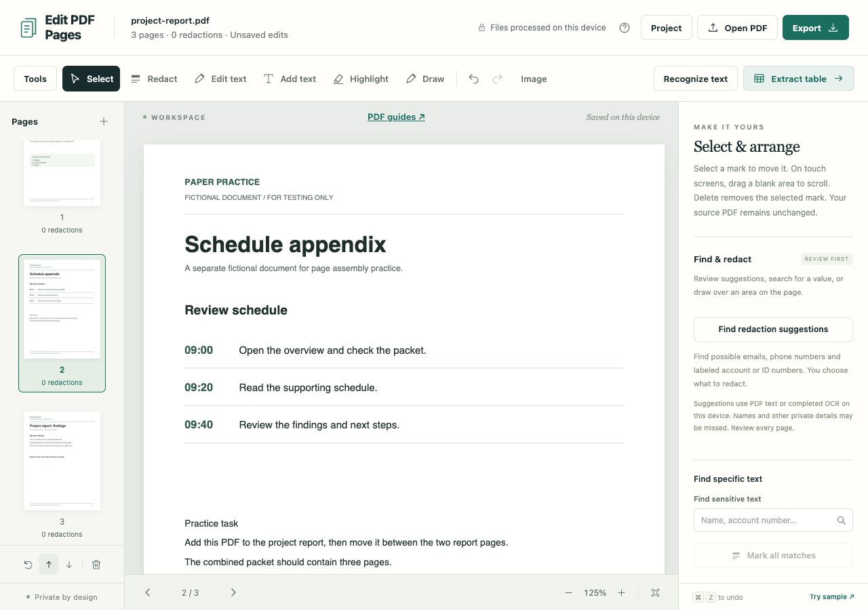
Task: Fit page to screen icon
Action: [x=655, y=592]
